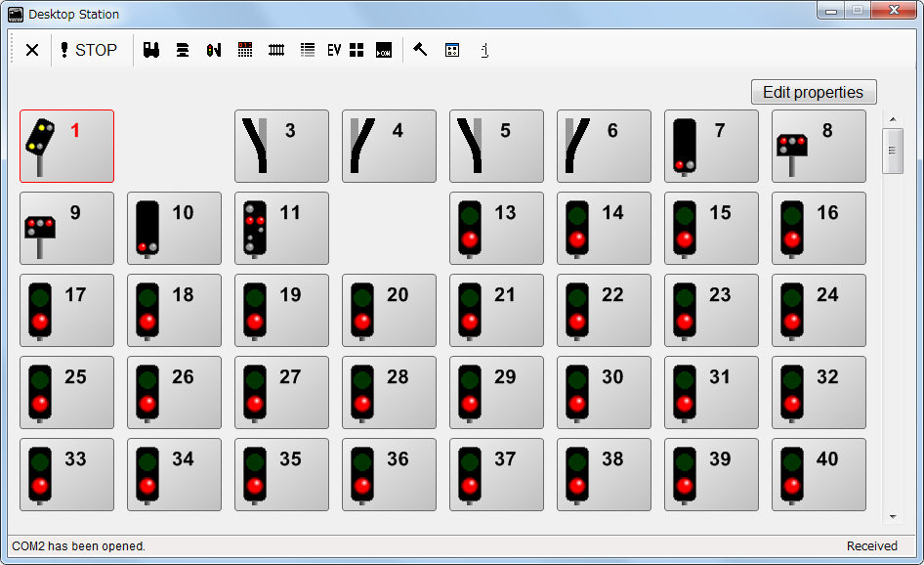Click accessory button 28
The height and width of the screenshot is (565, 924).
[389, 392]
